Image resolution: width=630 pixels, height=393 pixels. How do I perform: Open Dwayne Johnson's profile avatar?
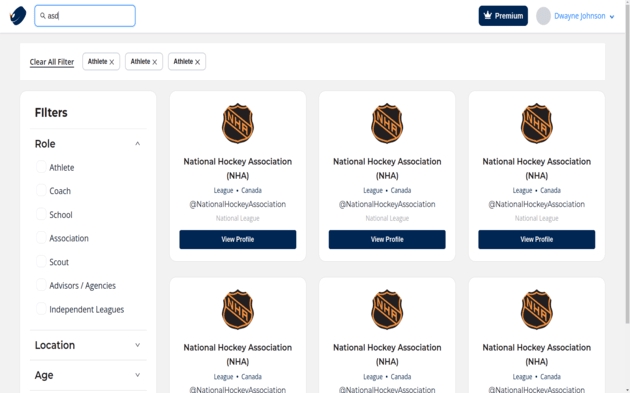pos(543,16)
